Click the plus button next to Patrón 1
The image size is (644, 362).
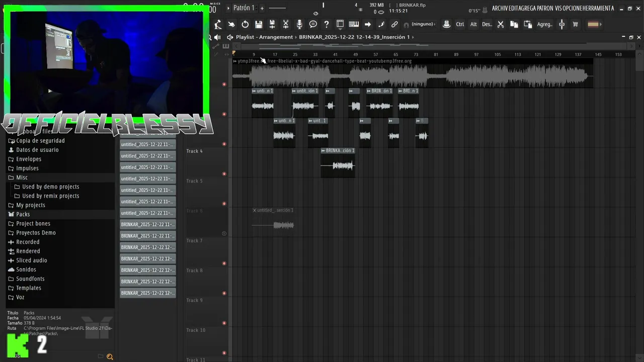pos(262,8)
